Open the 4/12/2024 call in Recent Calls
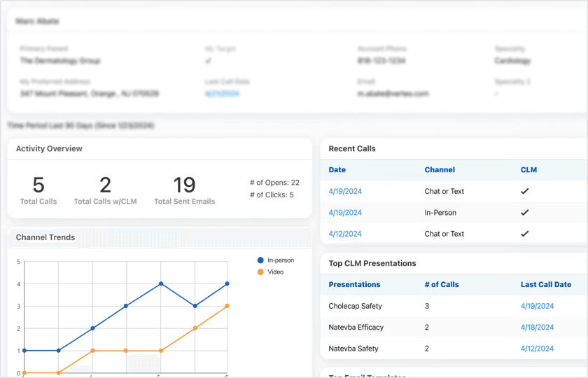This screenshot has width=588, height=378. click(345, 234)
